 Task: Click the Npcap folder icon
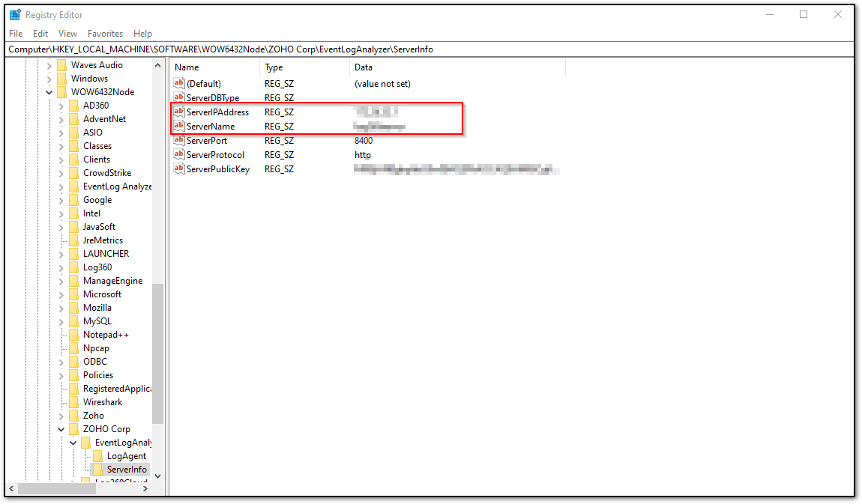[x=74, y=348]
